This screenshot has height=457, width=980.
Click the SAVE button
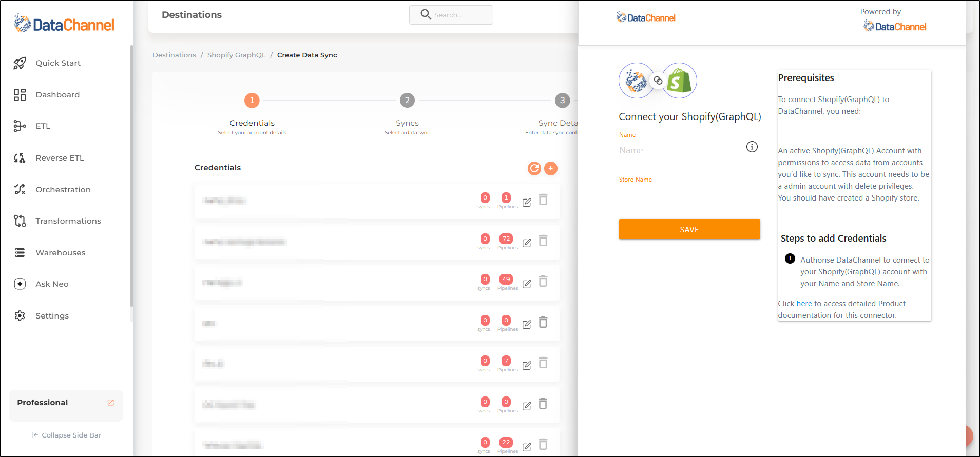coord(689,229)
